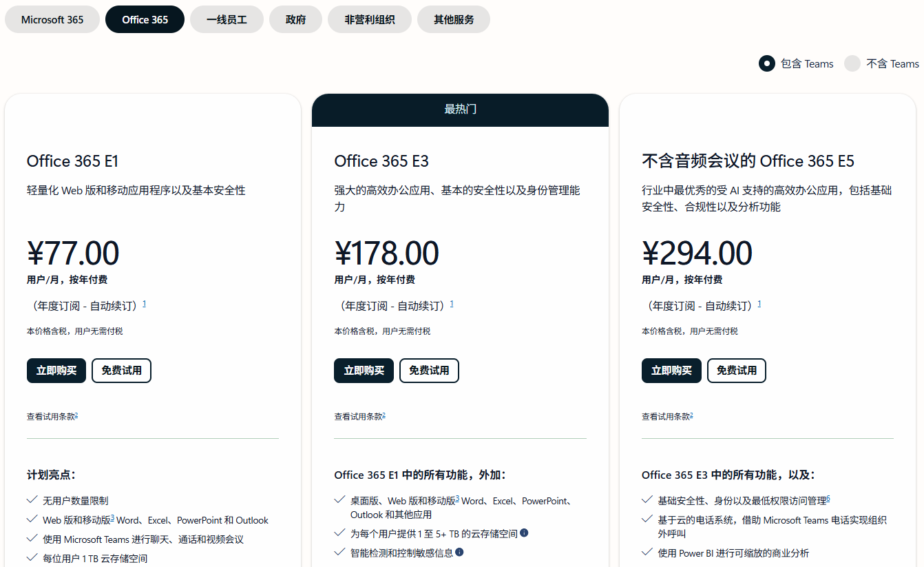Start 免费试用 for Office 365 E1
Viewport: 924px width, 567px height.
pyautogui.click(x=121, y=371)
